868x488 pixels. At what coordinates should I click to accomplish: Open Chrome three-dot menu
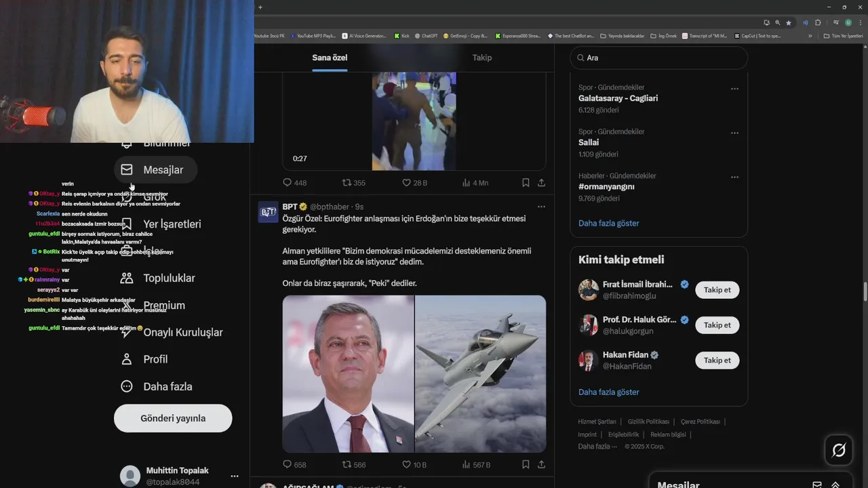(x=860, y=22)
